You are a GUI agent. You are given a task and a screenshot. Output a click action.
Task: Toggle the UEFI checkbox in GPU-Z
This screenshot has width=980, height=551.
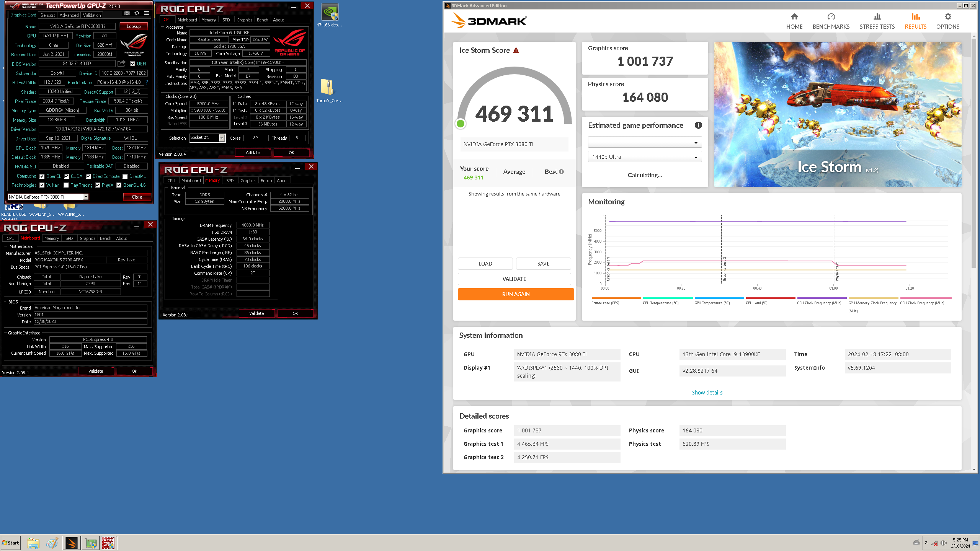pyautogui.click(x=132, y=64)
